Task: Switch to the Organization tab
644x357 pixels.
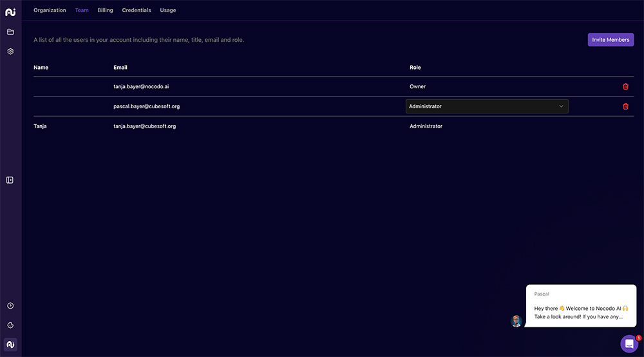Action: (50, 10)
